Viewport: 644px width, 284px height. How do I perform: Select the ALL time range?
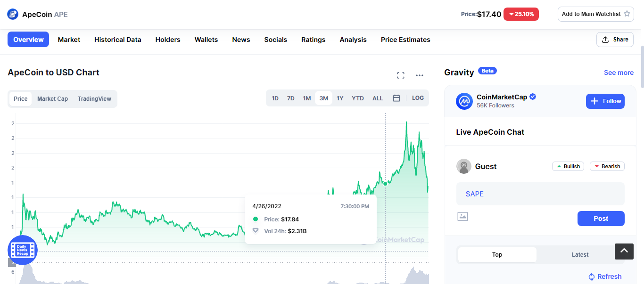click(378, 98)
